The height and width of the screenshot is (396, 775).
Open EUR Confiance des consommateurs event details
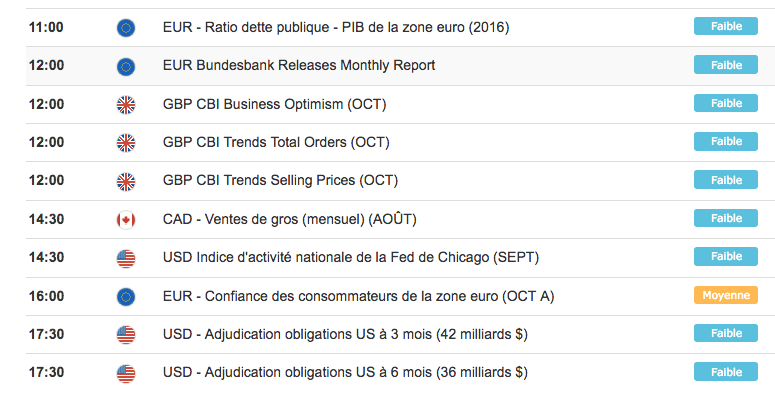[358, 296]
